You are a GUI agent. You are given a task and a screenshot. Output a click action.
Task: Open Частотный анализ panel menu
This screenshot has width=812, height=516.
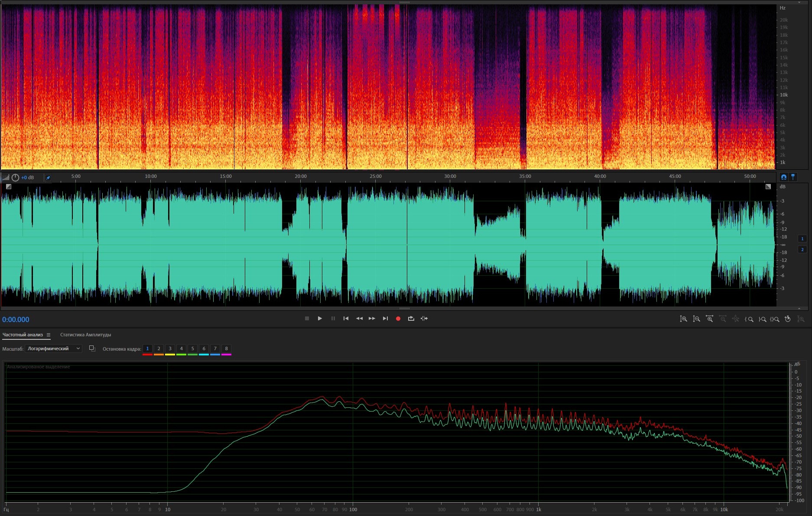click(x=49, y=335)
